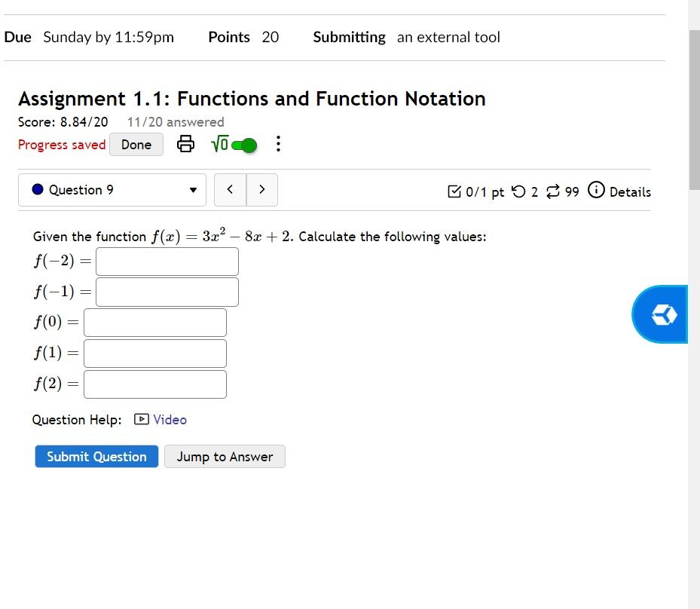Viewport: 700px width, 609px height.
Task: Click the 0/1 pt score checkbox icon
Action: tap(454, 191)
